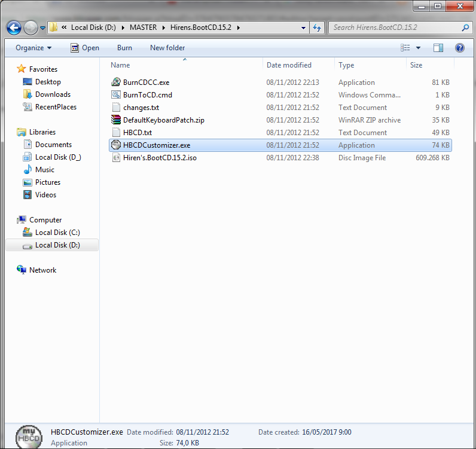Click the changes.txt file name
Image resolution: width=476 pixels, height=449 pixels.
click(141, 108)
